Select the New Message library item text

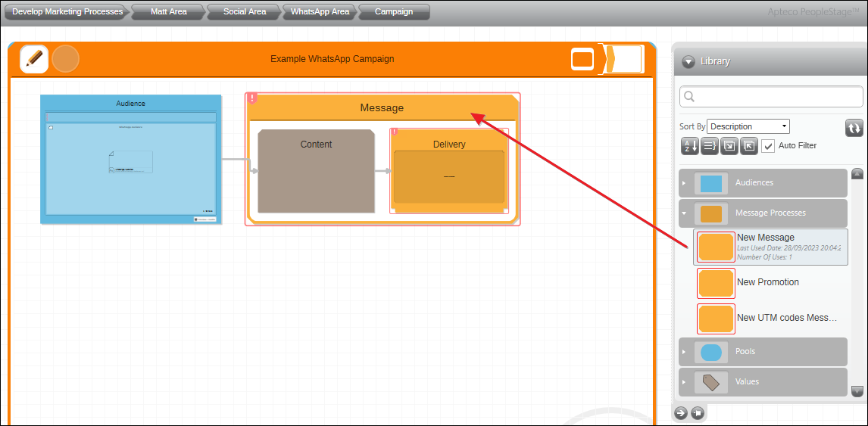[x=766, y=238]
